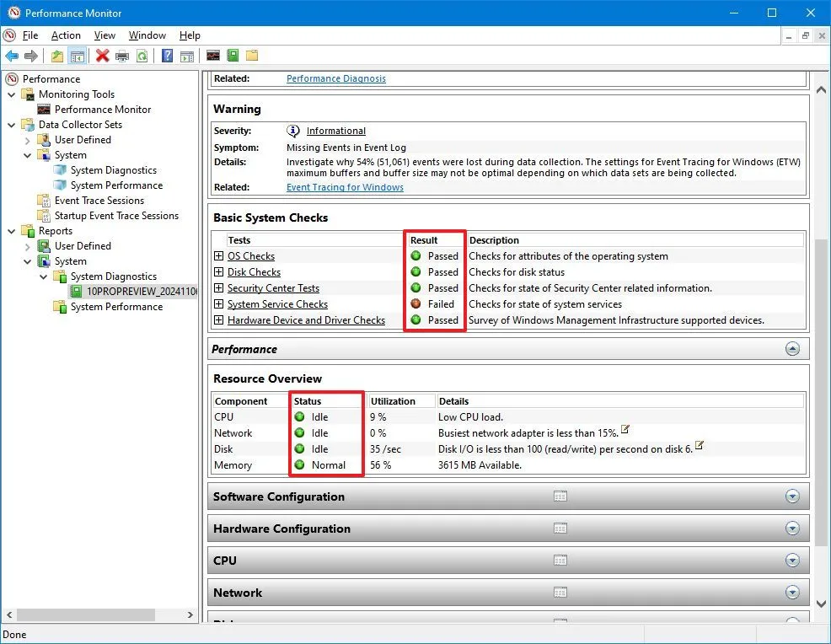This screenshot has height=644, width=831.
Task: Expand the OS Checks row plus box
Action: [218, 256]
